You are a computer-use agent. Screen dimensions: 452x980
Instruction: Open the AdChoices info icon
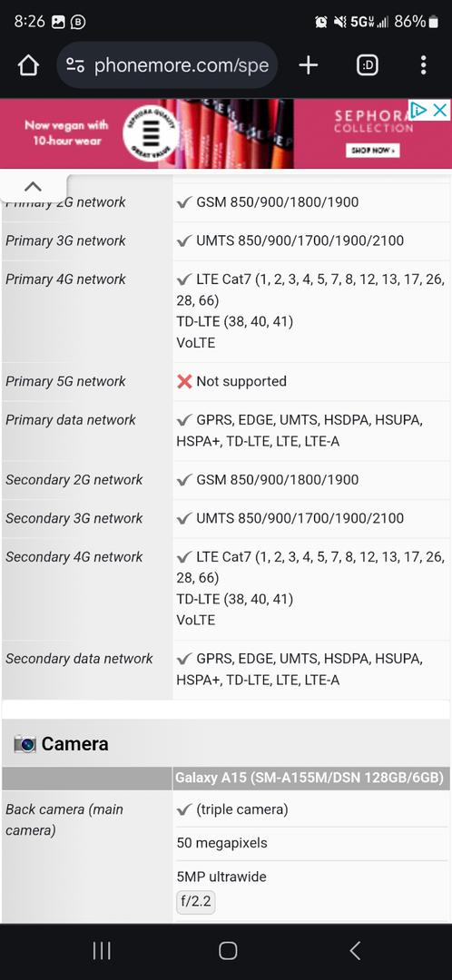(x=418, y=111)
